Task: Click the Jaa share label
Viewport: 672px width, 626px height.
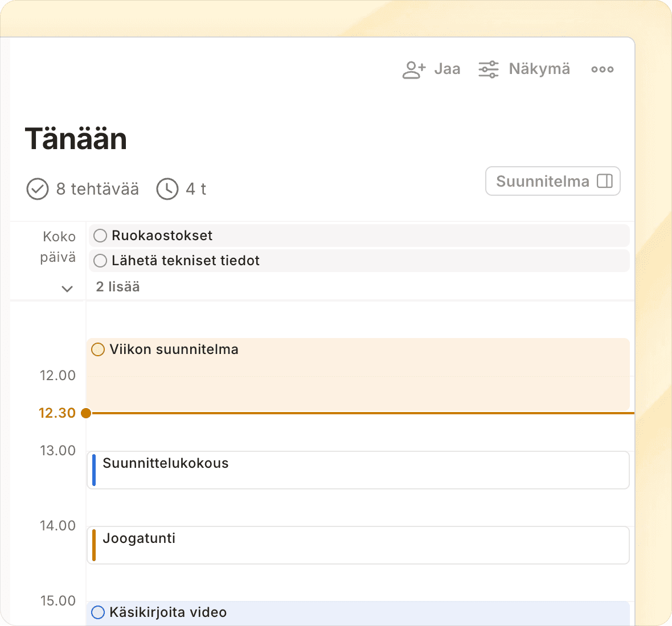Action: 447,69
